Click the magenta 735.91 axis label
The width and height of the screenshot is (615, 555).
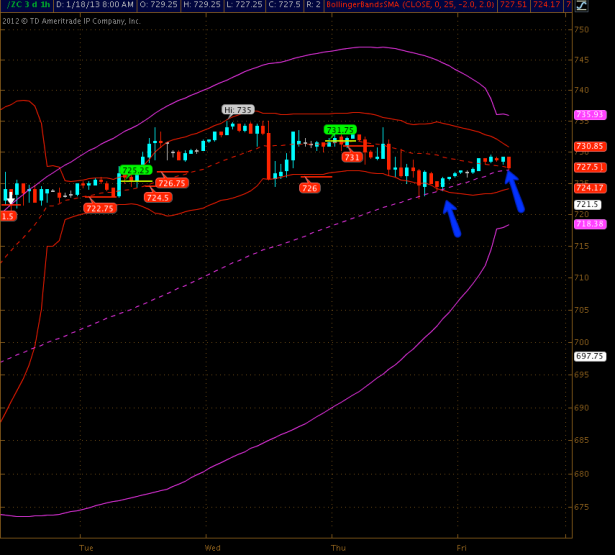590,115
